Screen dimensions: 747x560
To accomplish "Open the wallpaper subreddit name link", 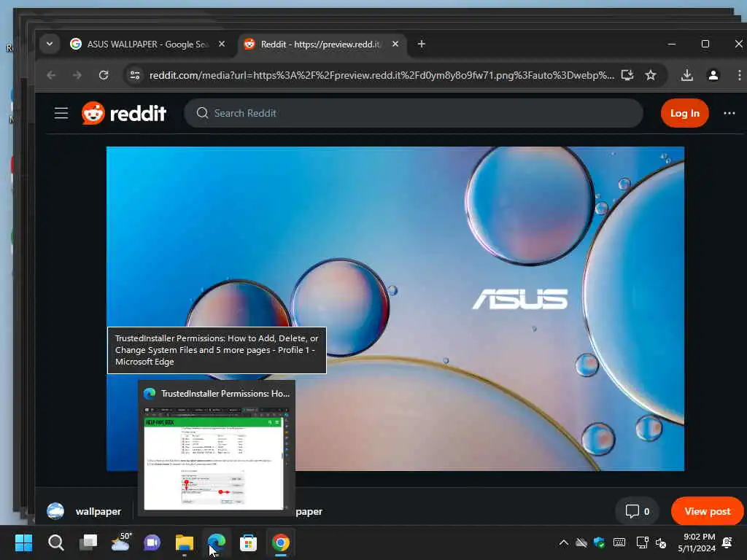I will [x=98, y=511].
